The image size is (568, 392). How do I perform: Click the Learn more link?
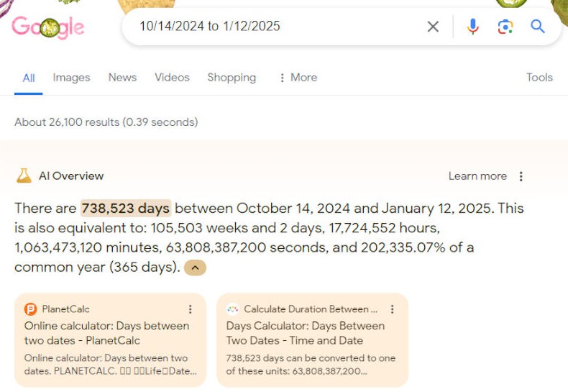point(477,176)
